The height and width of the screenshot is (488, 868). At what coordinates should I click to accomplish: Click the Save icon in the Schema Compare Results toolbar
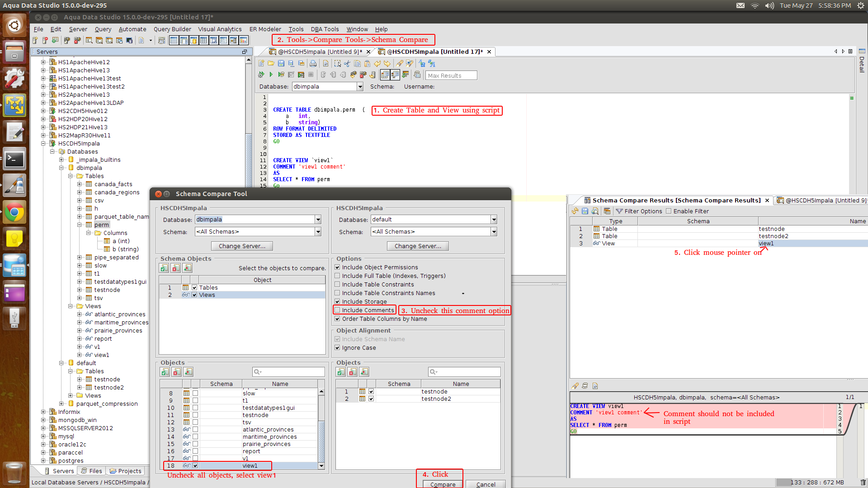point(585,211)
